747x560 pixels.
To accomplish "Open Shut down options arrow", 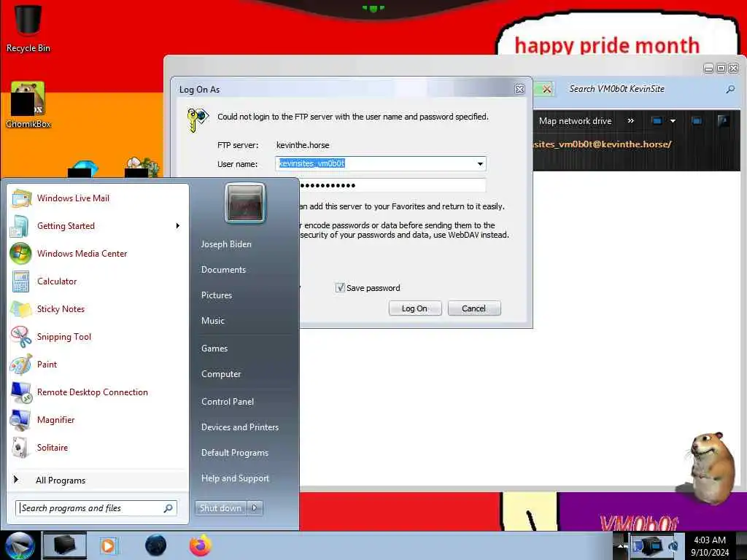I will point(255,508).
